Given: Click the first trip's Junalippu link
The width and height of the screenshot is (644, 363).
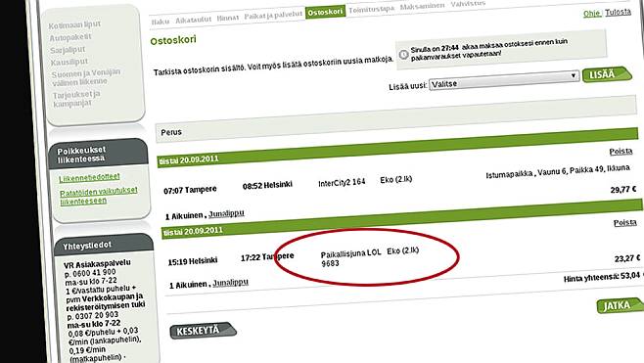Looking at the screenshot, I should coord(226,214).
